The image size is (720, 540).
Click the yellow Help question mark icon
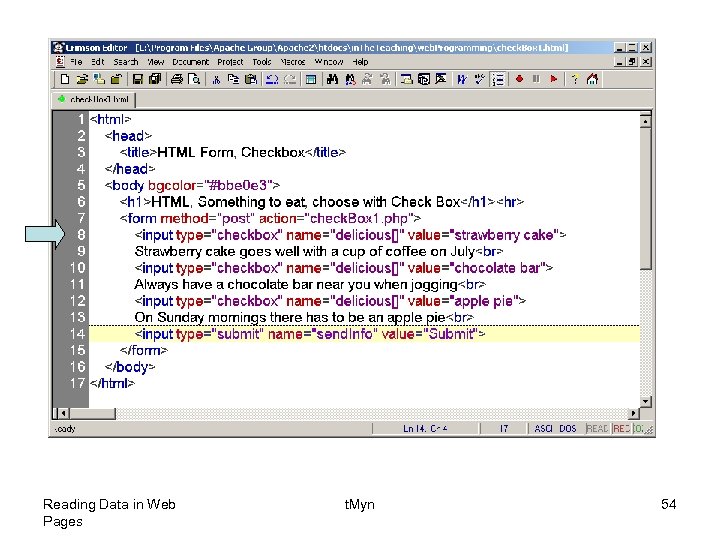tap(574, 79)
